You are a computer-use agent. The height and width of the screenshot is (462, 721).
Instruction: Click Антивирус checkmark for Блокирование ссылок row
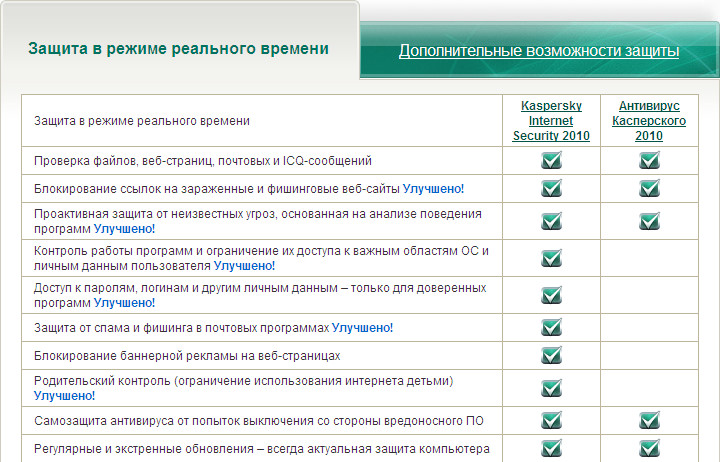tap(649, 188)
